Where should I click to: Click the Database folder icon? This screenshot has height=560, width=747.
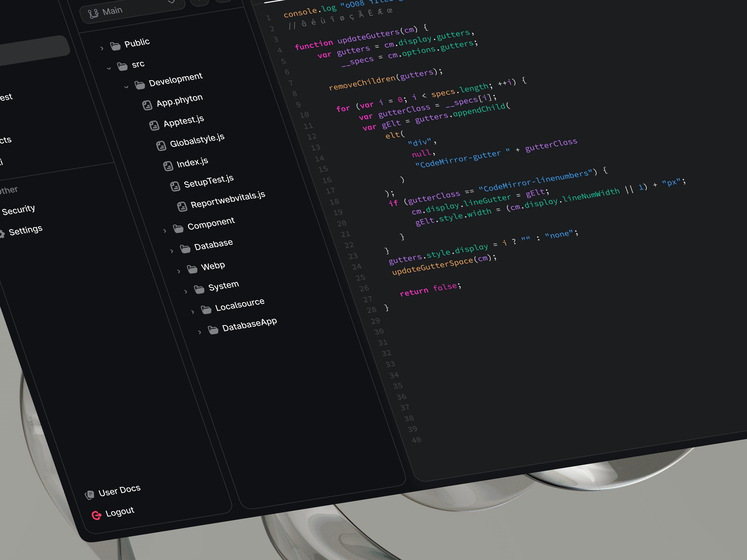point(185,249)
